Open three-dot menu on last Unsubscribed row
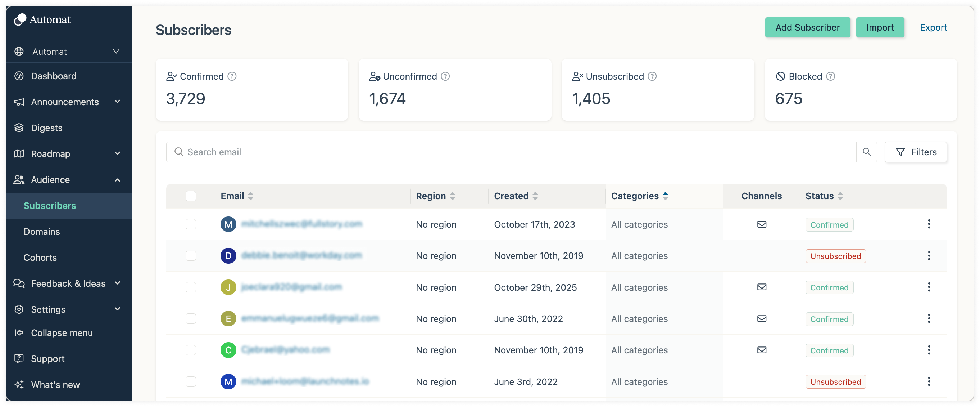This screenshot has width=980, height=407. coord(929,381)
